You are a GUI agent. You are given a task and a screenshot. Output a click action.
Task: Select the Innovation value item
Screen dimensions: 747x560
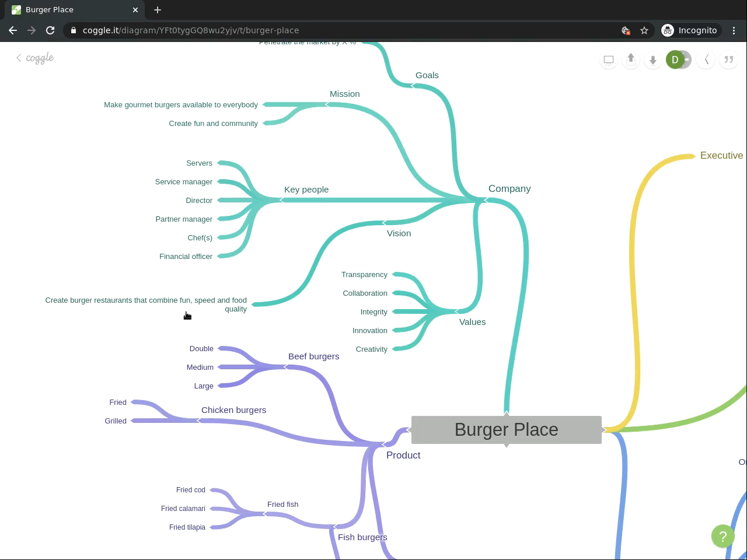point(370,331)
